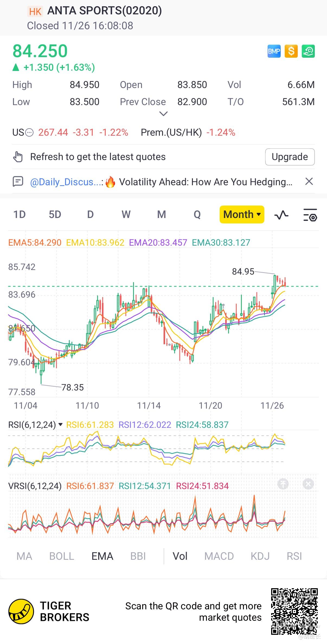Tap the 11/26 date axis label
This screenshot has width=327, height=644.
pos(272,405)
